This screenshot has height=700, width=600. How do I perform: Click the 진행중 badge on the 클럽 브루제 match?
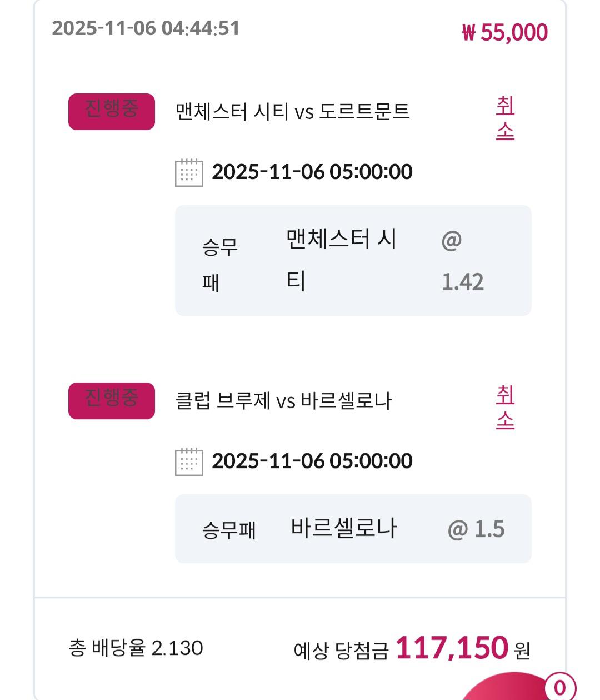[x=112, y=400]
